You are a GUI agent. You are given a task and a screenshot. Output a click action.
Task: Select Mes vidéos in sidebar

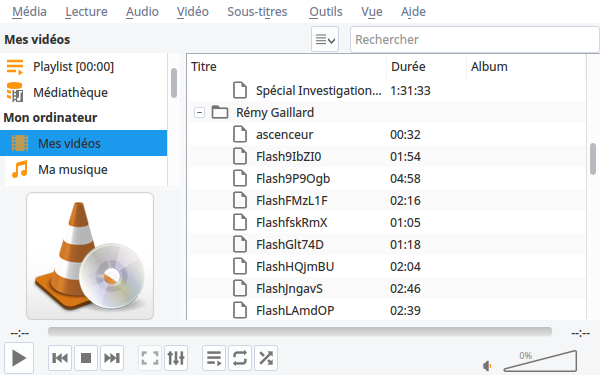(83, 143)
